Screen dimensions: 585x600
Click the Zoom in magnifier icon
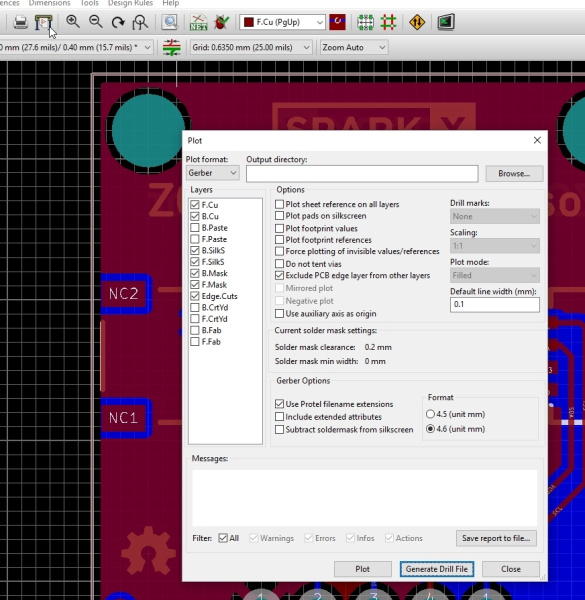pyautogui.click(x=72, y=22)
